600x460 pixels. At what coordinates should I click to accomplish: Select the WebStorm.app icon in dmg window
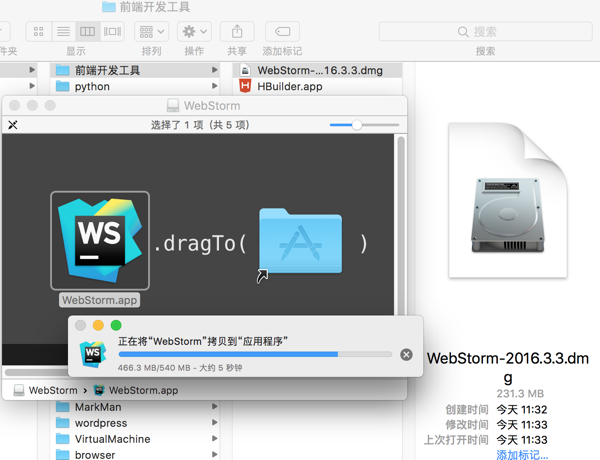(100, 241)
